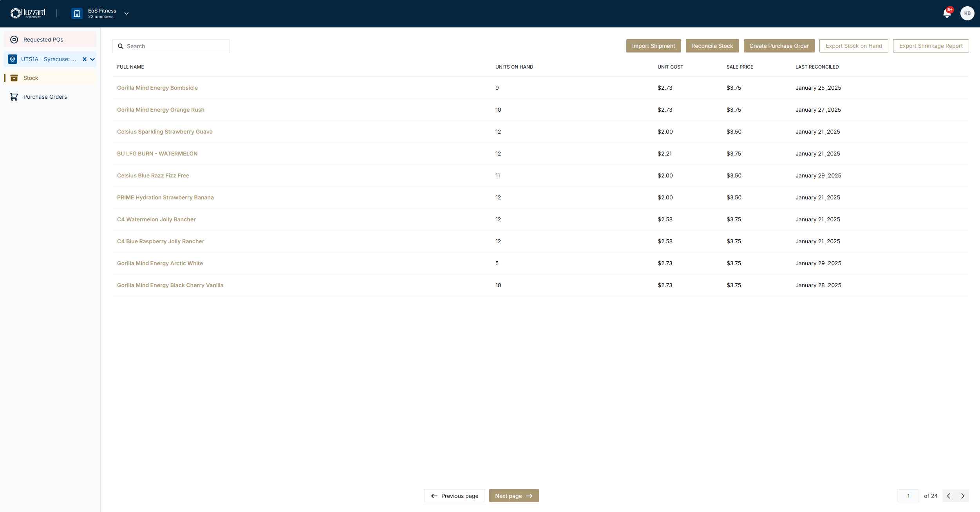The width and height of the screenshot is (980, 512).
Task: Open Gorilla Mind Energy Bombsicle
Action: click(157, 87)
